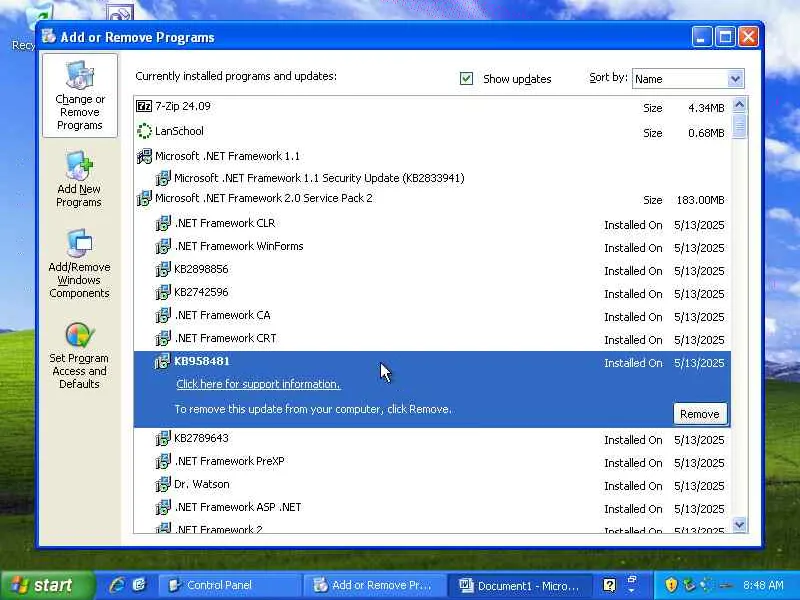Screen dimensions: 800x600
Task: Select the .NET Framework CLR row
Action: click(432, 223)
